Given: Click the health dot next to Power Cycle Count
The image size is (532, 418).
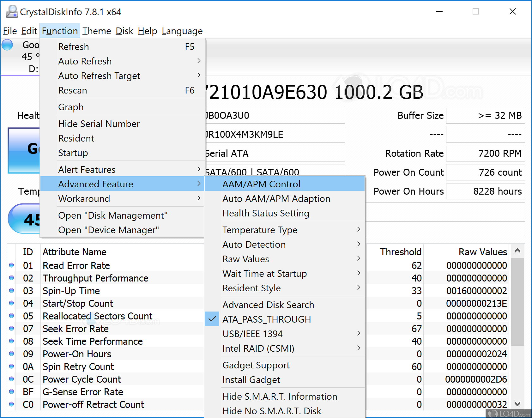Looking at the screenshot, I should [11, 379].
